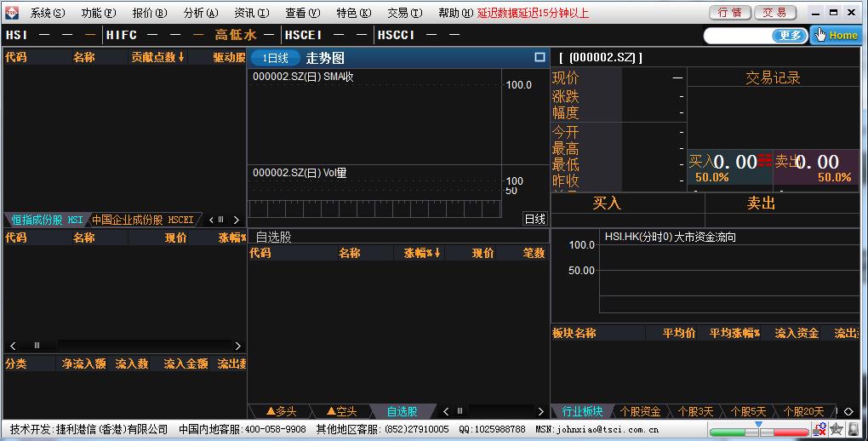Switch to the 中国企业成份股 HSCEI tab
This screenshot has height=441, width=868.
[143, 220]
